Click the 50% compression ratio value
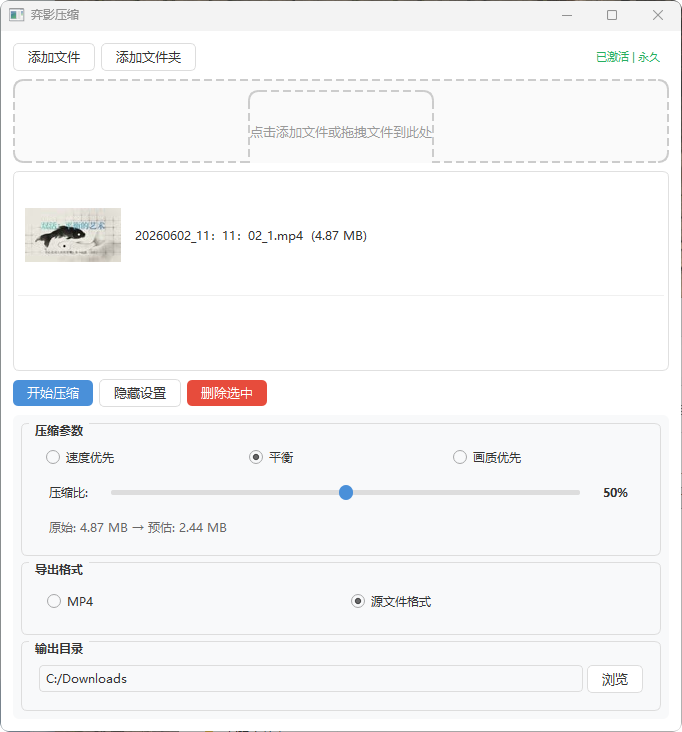The height and width of the screenshot is (732, 682). pos(615,493)
